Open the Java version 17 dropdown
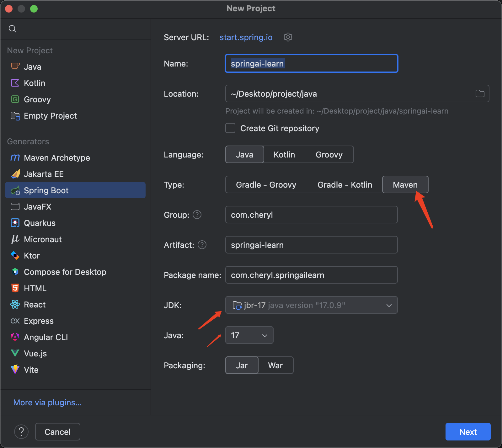 coord(249,335)
